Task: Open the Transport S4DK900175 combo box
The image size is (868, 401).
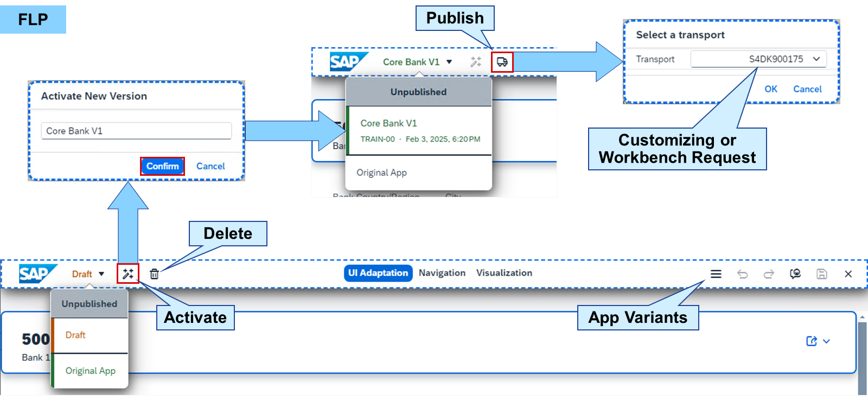Action: (758, 59)
